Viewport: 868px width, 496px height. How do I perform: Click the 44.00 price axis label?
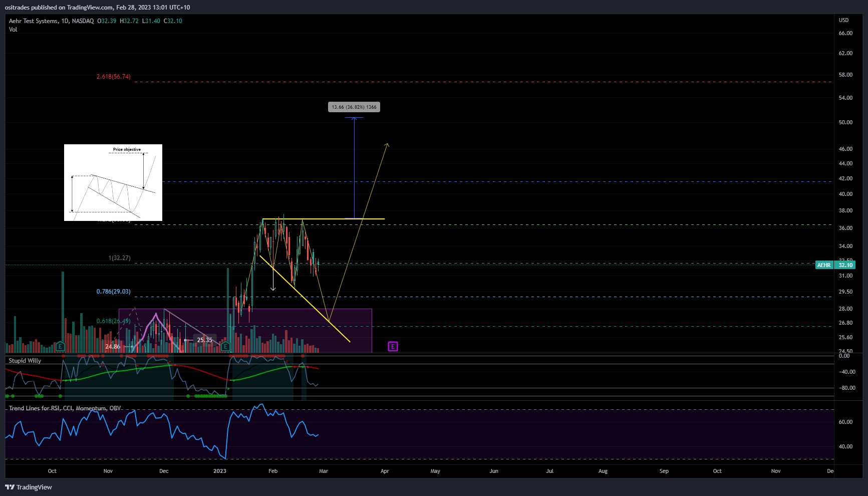845,163
